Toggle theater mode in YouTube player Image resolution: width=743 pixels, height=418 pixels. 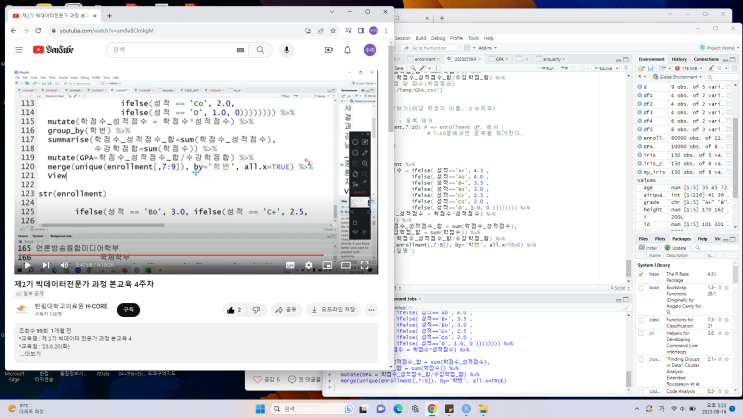point(346,265)
